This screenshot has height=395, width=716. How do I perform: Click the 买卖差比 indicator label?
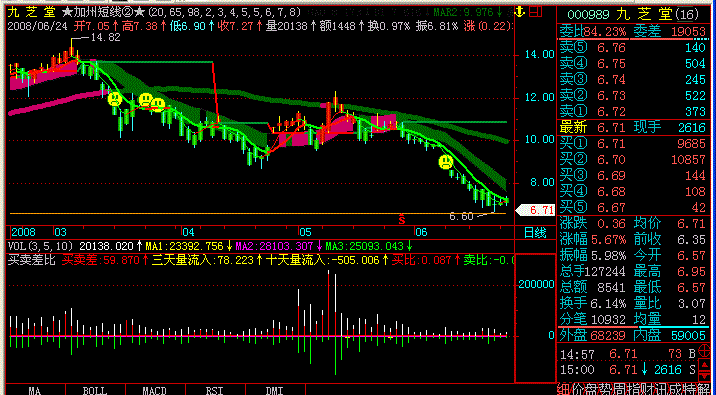(32, 261)
